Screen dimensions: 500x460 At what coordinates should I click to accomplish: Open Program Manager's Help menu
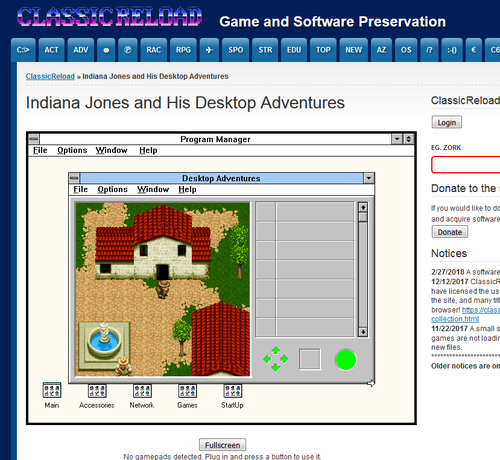point(148,150)
